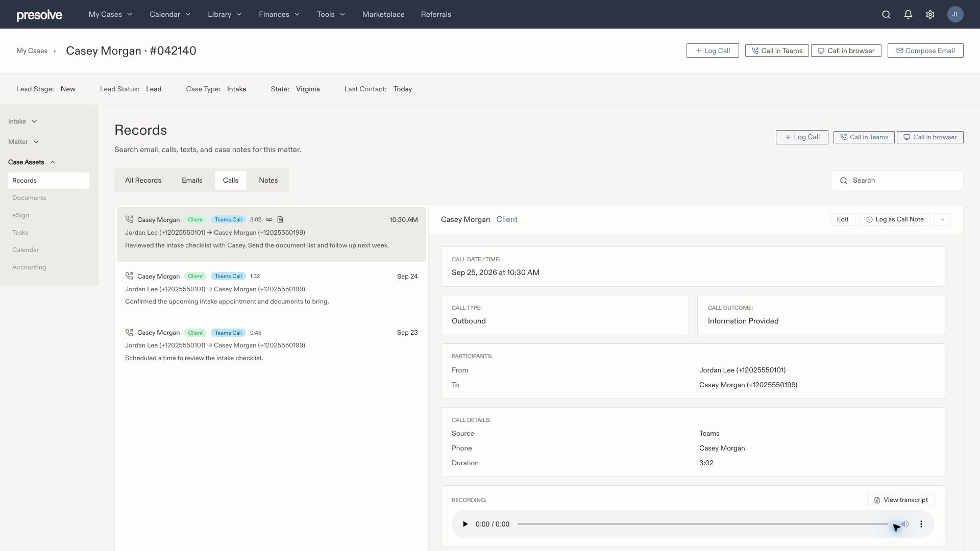
Task: Click Call in Teams in Records section
Action: pos(864,137)
